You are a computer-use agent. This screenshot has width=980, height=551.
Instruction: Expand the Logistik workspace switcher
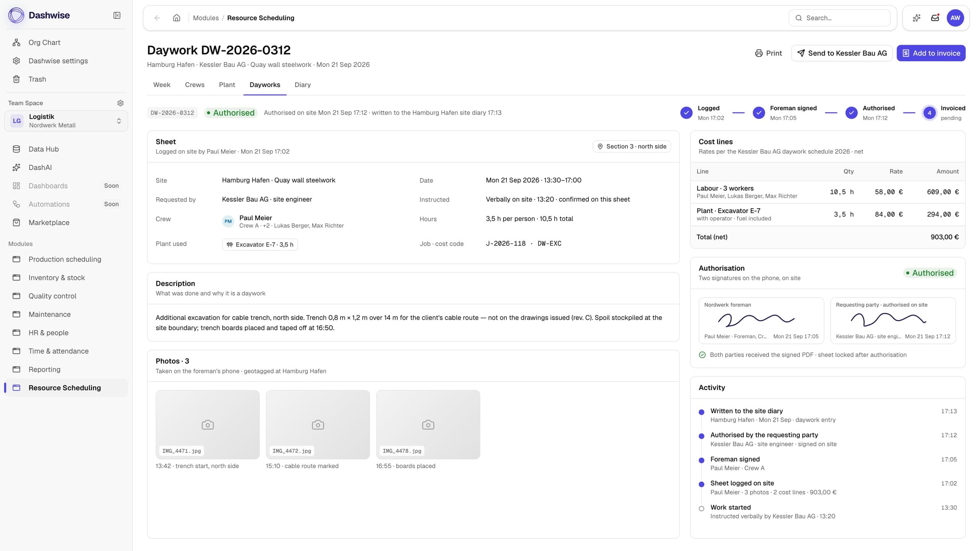[x=66, y=121]
